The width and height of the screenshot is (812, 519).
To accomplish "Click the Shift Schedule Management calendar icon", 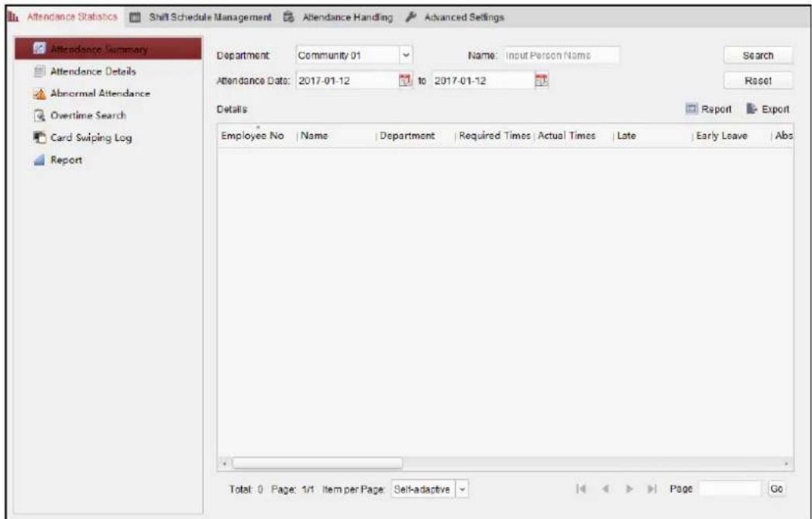I will 135,18.
